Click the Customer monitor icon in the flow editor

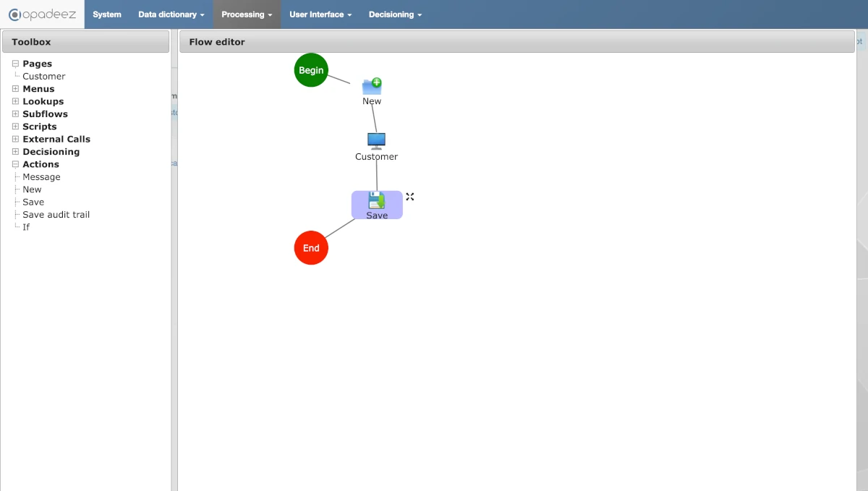coord(376,140)
